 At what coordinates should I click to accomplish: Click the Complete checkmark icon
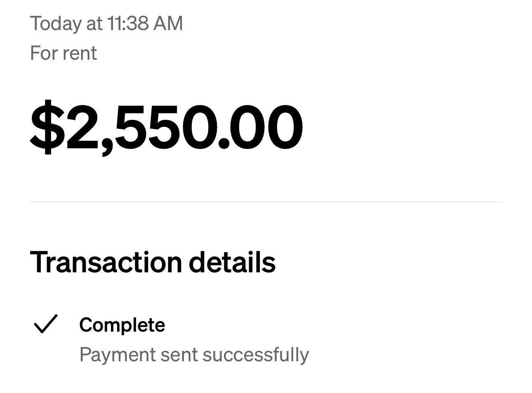45,324
